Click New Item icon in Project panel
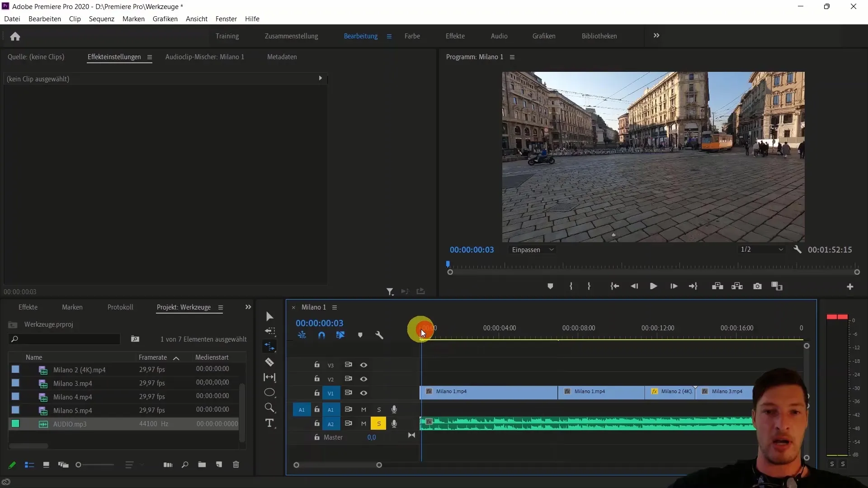This screenshot has height=488, width=868. click(219, 465)
